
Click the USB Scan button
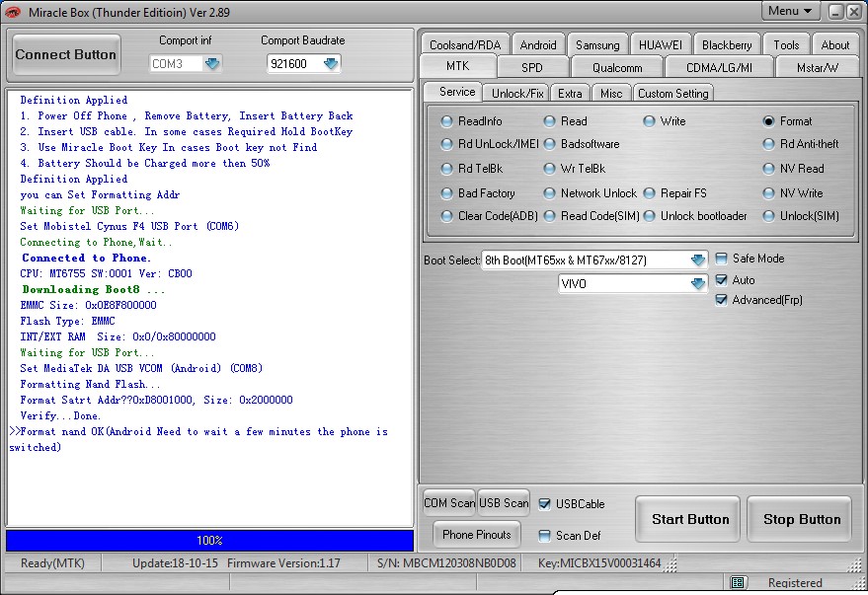(x=504, y=502)
